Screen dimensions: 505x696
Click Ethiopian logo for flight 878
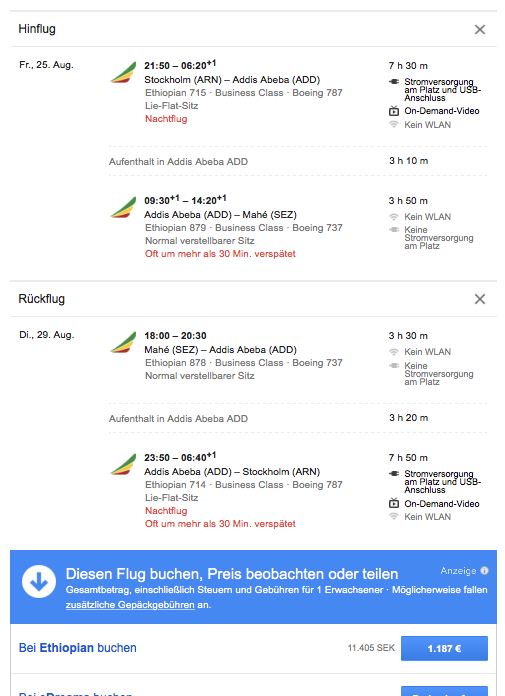tap(123, 342)
